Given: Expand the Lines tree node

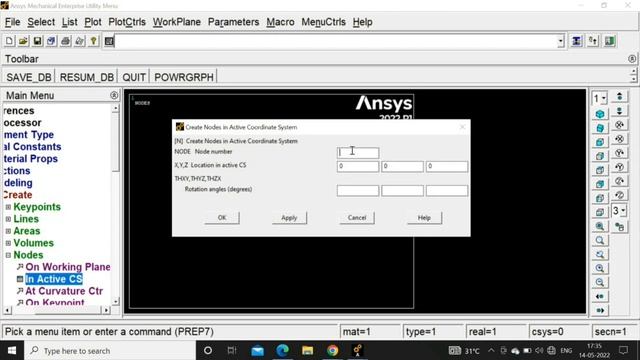Looking at the screenshot, I should click(8, 219).
